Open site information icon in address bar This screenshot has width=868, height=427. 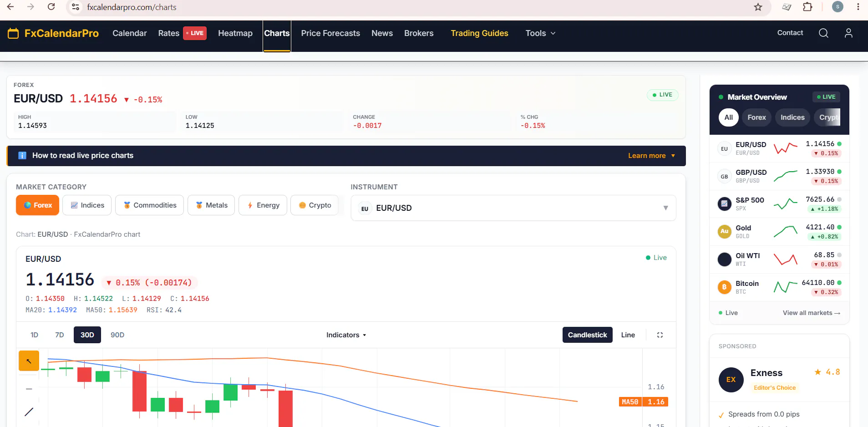click(76, 7)
